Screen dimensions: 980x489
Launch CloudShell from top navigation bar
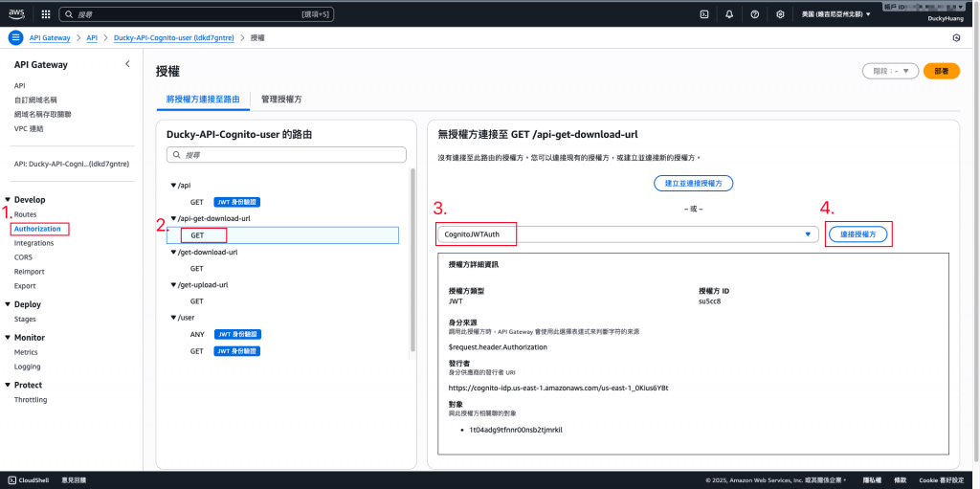pos(703,13)
